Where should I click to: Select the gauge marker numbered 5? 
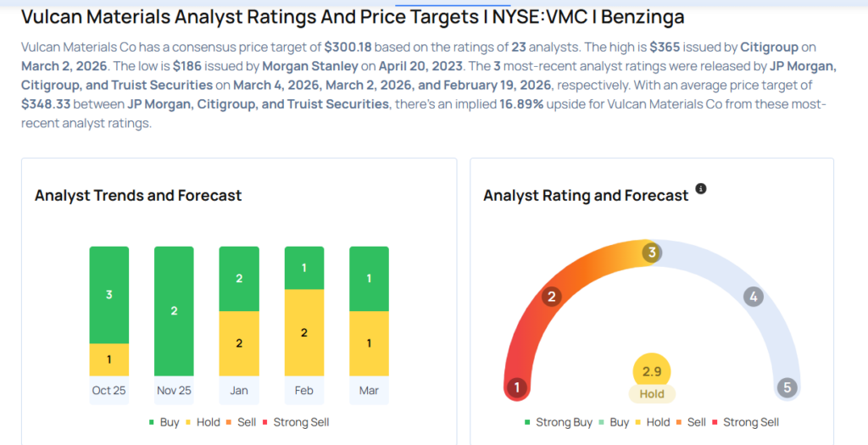pyautogui.click(x=787, y=388)
